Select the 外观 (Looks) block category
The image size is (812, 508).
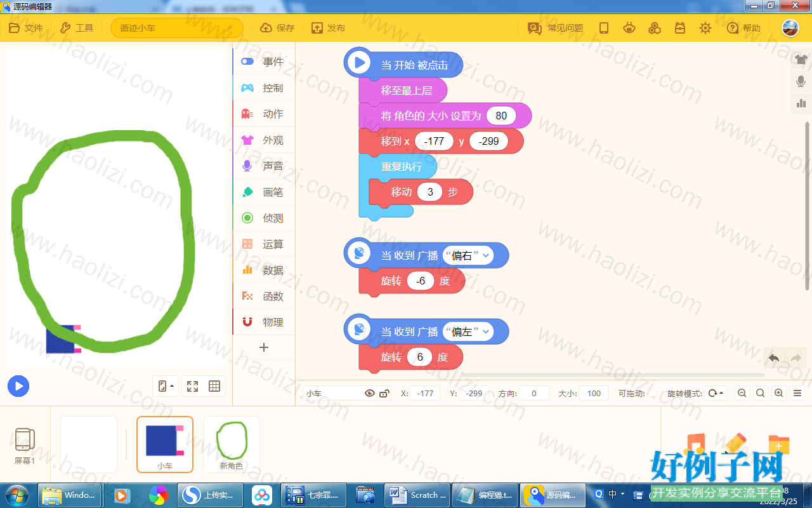(264, 140)
